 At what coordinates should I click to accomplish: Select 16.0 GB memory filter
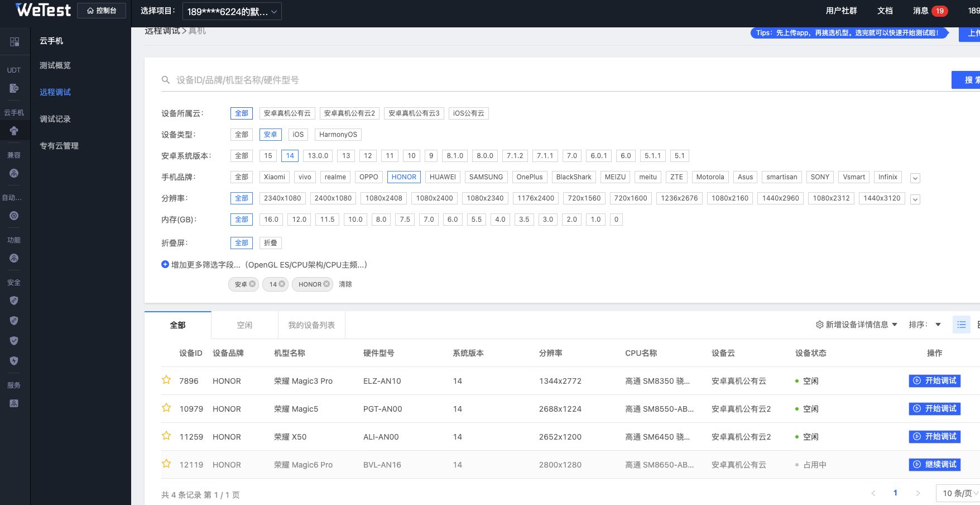tap(271, 220)
